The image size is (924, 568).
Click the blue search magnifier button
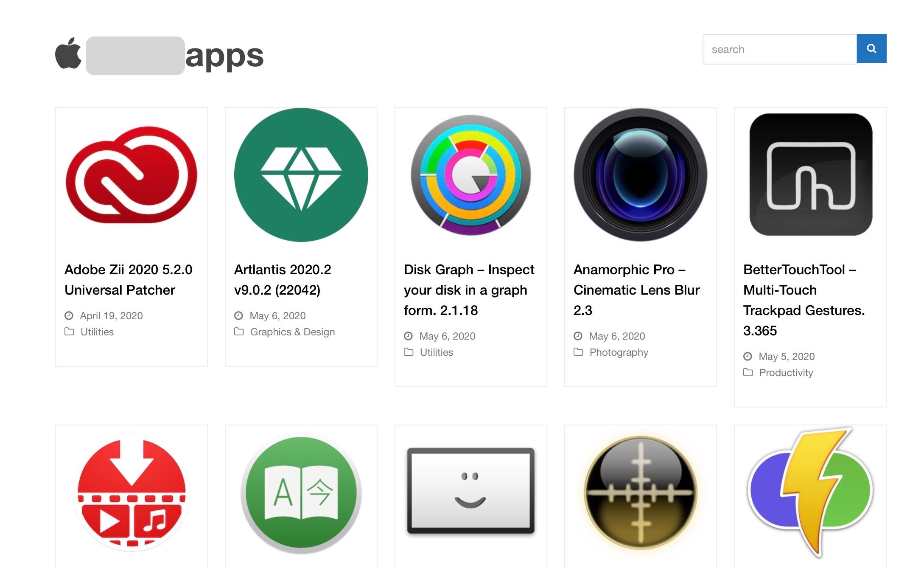point(871,49)
